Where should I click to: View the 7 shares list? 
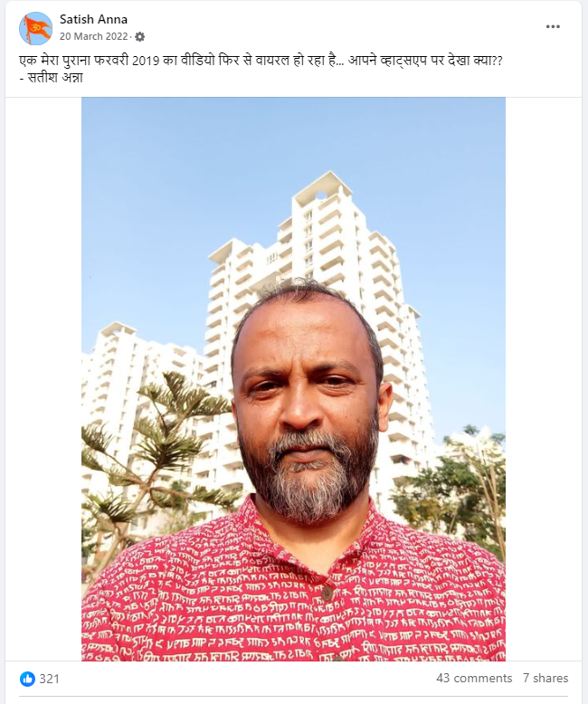545,678
